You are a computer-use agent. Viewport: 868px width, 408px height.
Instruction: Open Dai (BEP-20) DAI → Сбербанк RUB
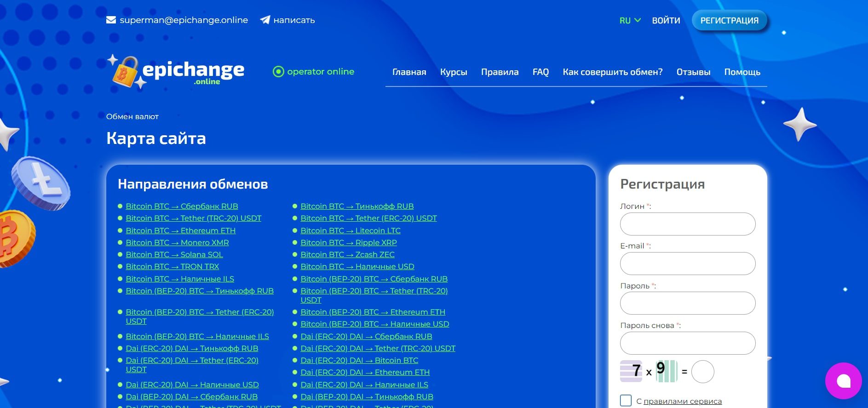191,397
